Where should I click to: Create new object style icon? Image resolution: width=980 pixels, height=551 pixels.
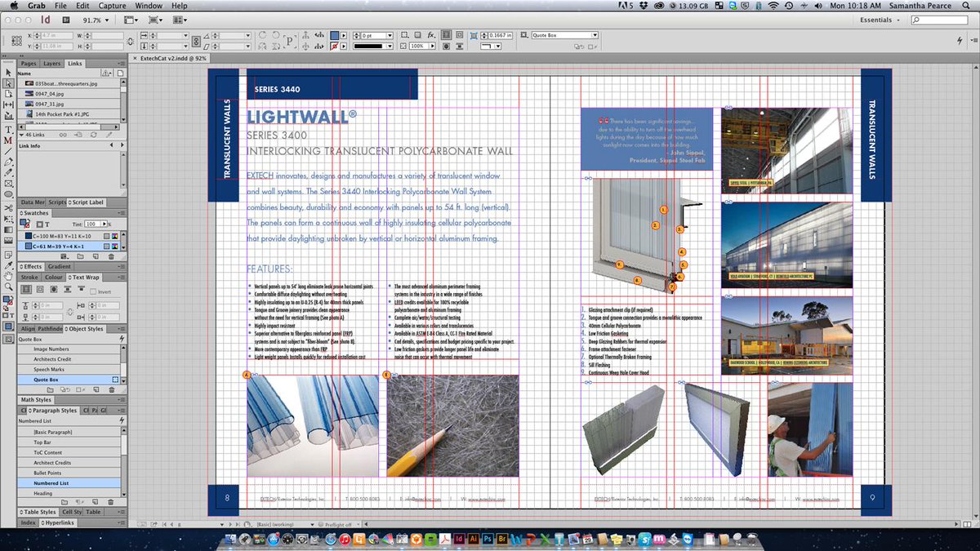98,390
